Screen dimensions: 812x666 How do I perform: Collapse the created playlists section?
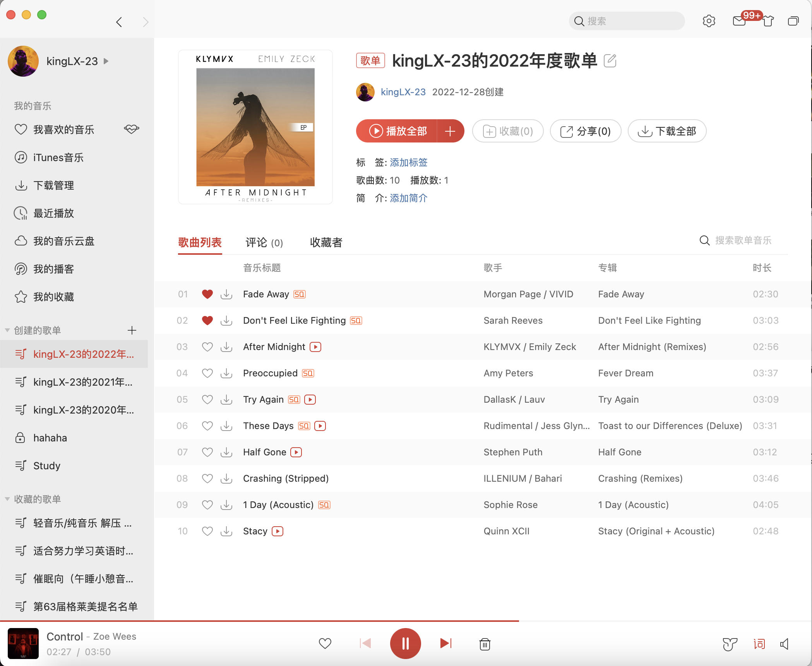[7, 330]
